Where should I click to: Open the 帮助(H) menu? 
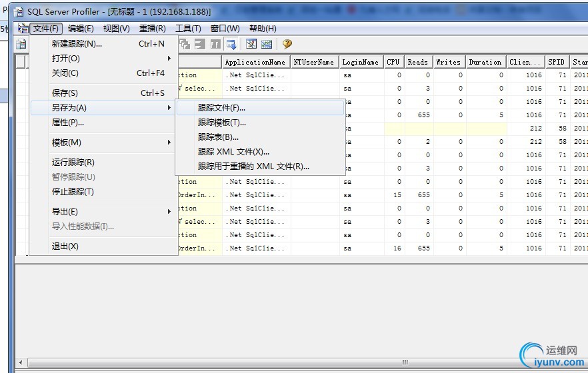tap(263, 29)
